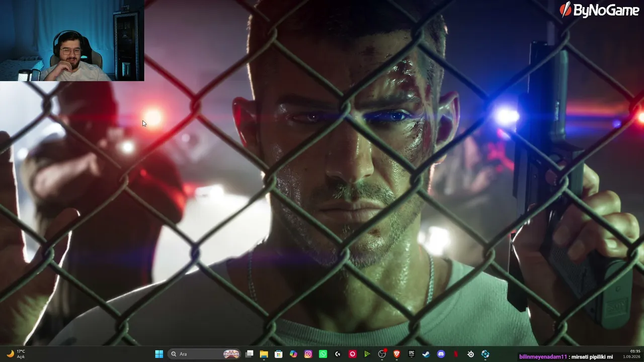Launch Epic Games Launcher from the taskbar
The image size is (644, 362).
click(411, 354)
